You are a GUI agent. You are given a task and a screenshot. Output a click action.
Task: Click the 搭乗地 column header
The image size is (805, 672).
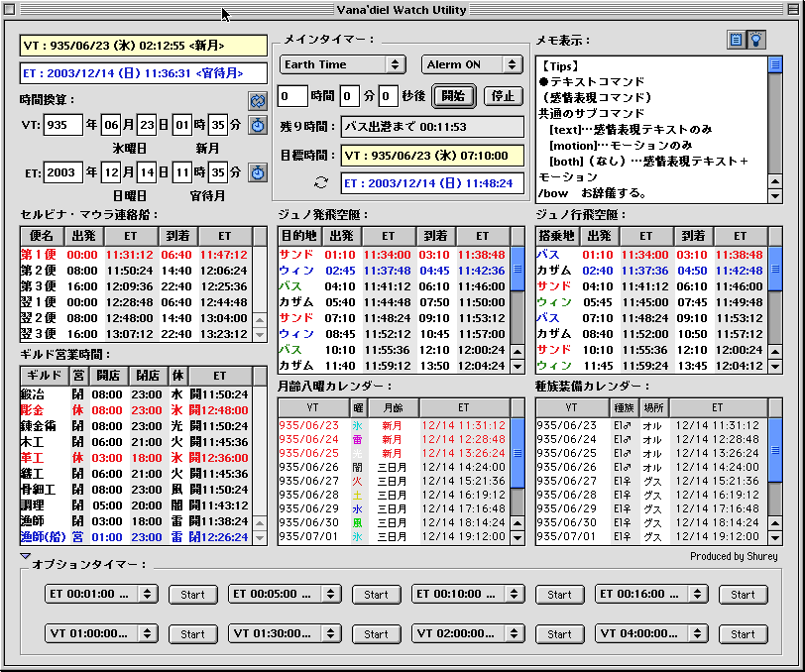pyautogui.click(x=557, y=236)
